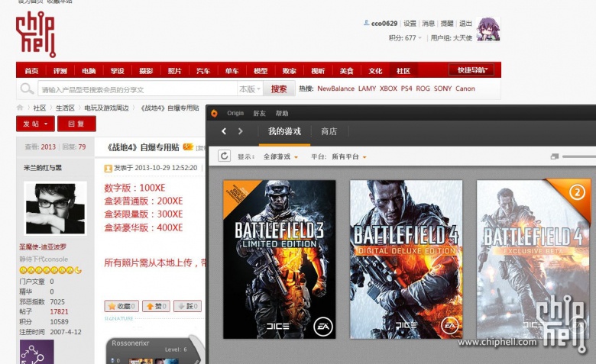The image size is (596, 364).
Task: Click the XBOX hot search link
Action: click(x=388, y=89)
